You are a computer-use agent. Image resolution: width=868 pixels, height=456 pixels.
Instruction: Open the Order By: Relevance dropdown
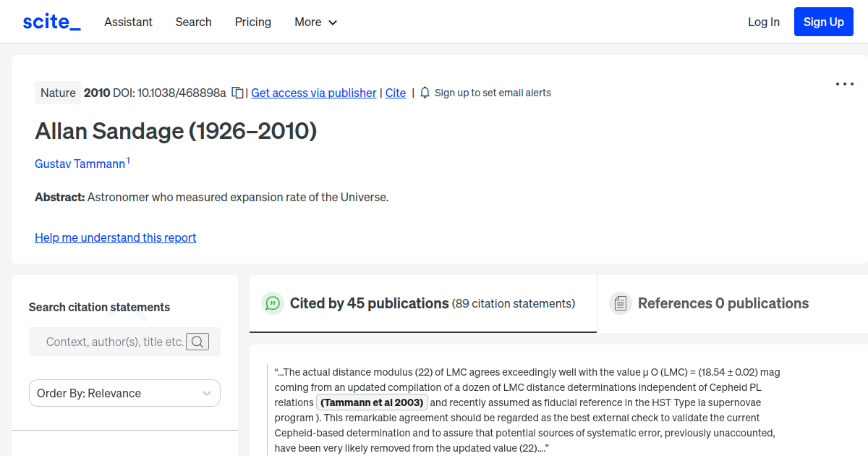124,393
